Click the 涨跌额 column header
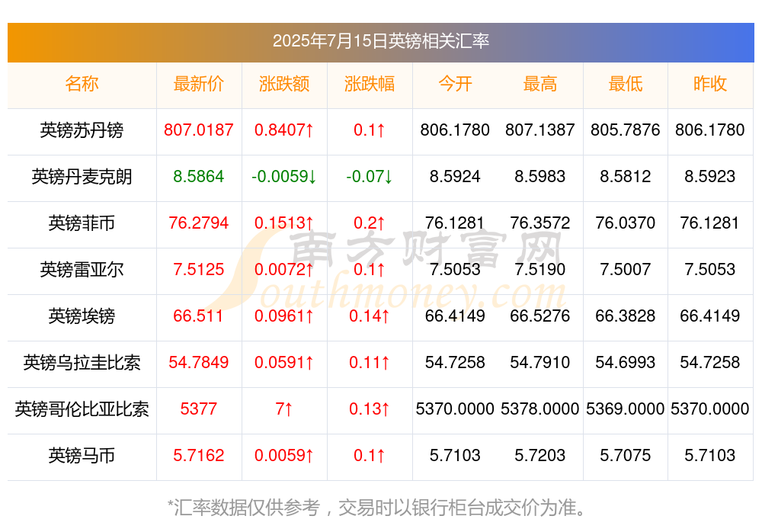The image size is (762, 532). (284, 84)
